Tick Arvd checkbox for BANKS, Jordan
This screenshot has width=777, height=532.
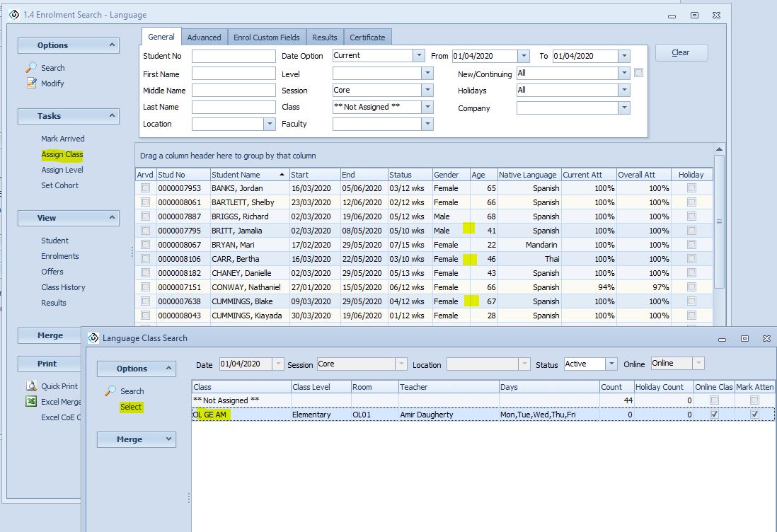coord(145,188)
